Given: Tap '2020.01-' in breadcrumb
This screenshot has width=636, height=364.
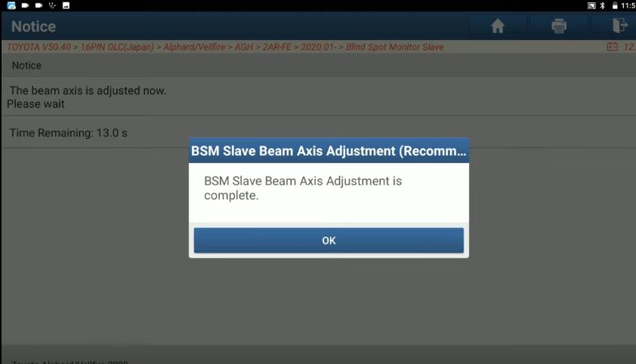Looking at the screenshot, I should coord(319,47).
